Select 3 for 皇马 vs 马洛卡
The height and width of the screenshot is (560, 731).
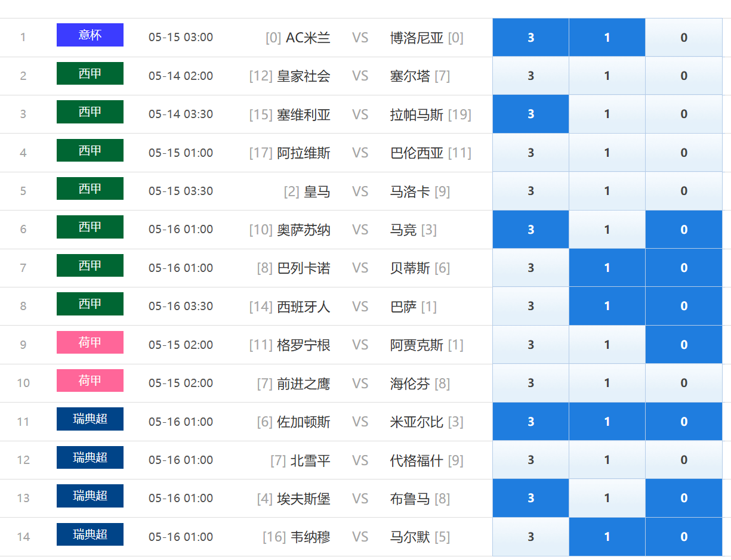[x=530, y=191]
